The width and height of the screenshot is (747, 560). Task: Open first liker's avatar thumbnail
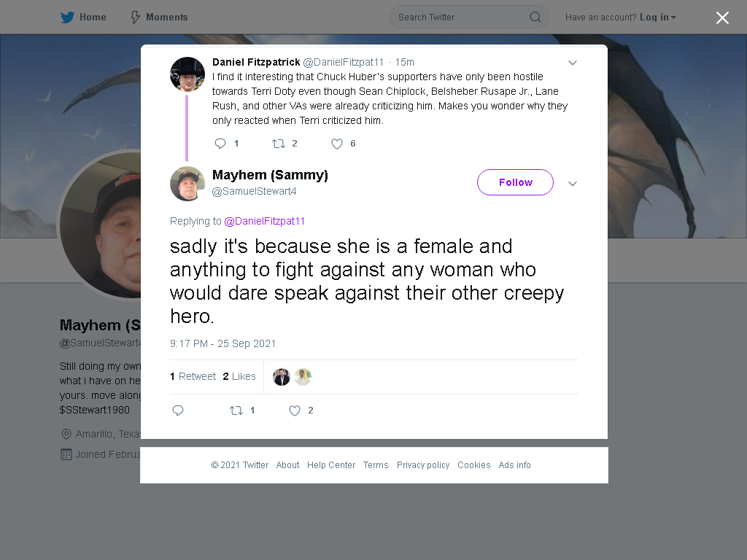pos(282,377)
